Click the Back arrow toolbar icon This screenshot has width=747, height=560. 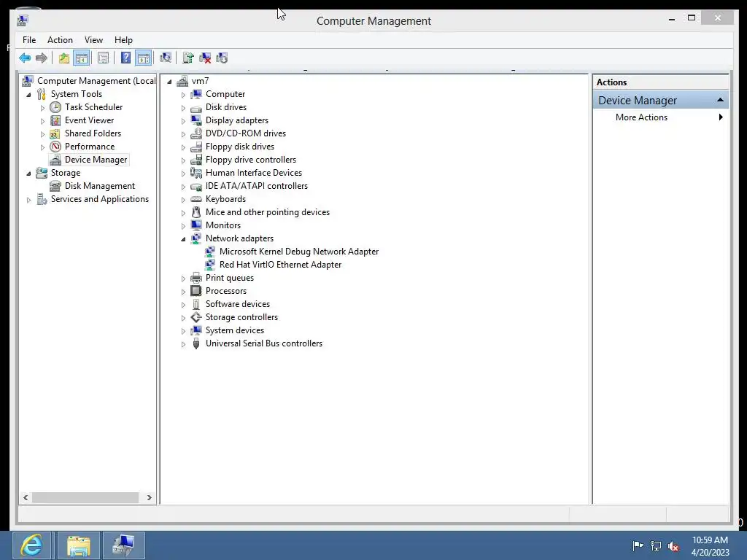[x=25, y=58]
